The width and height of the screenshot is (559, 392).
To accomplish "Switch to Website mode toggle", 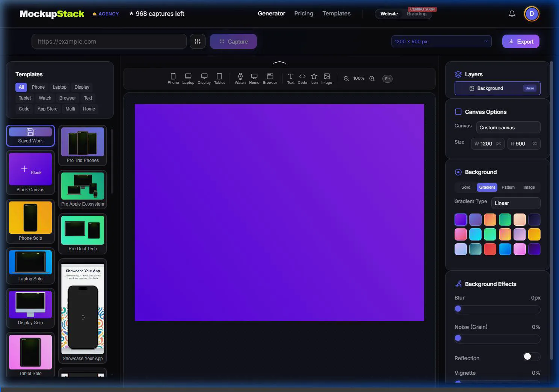I will point(389,14).
